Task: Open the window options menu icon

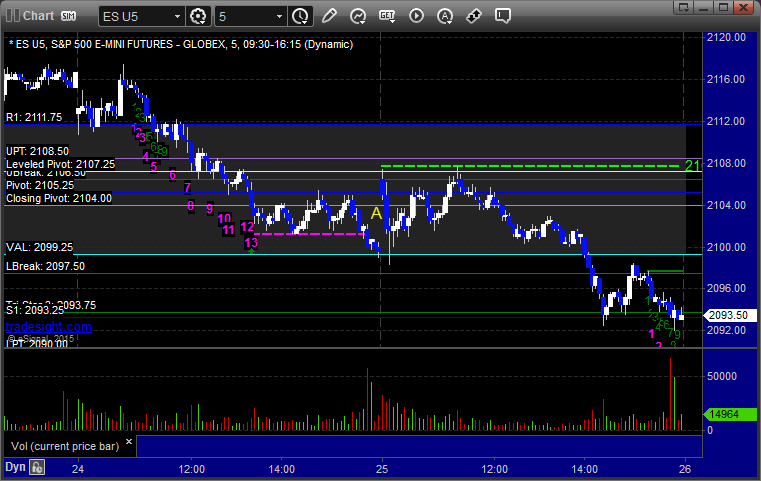Action: pyautogui.click(x=684, y=7)
